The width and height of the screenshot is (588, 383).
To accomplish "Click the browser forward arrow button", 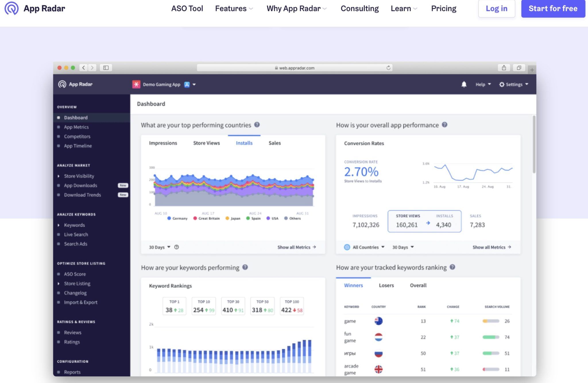I will tap(92, 68).
